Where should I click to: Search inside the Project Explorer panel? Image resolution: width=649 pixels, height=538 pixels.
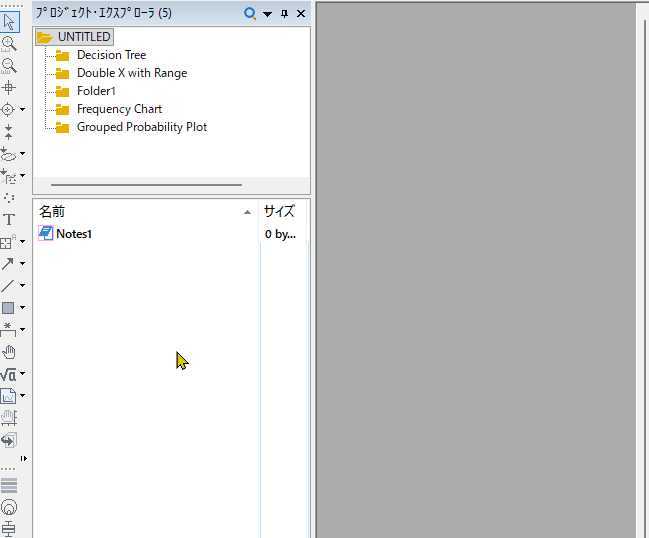coord(250,14)
